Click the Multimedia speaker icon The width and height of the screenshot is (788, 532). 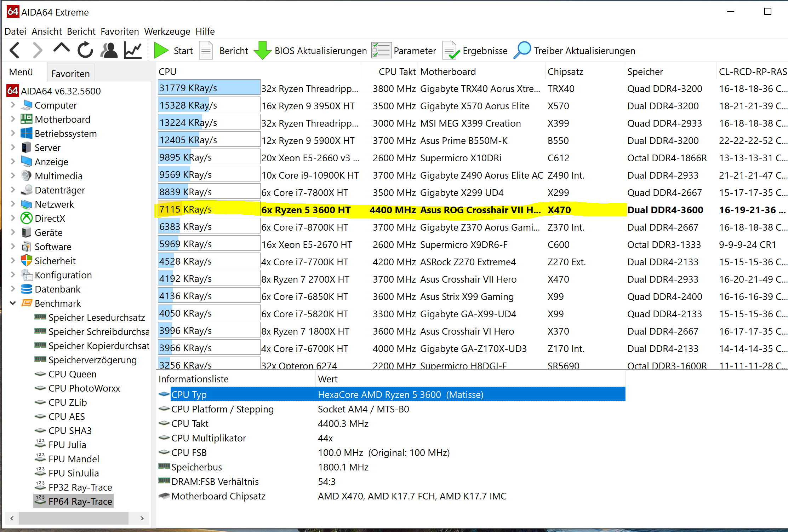click(27, 176)
